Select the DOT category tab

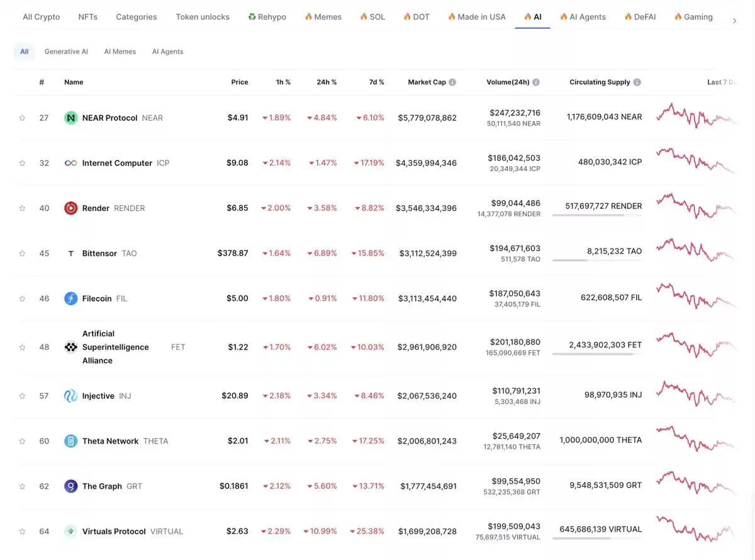tap(417, 17)
